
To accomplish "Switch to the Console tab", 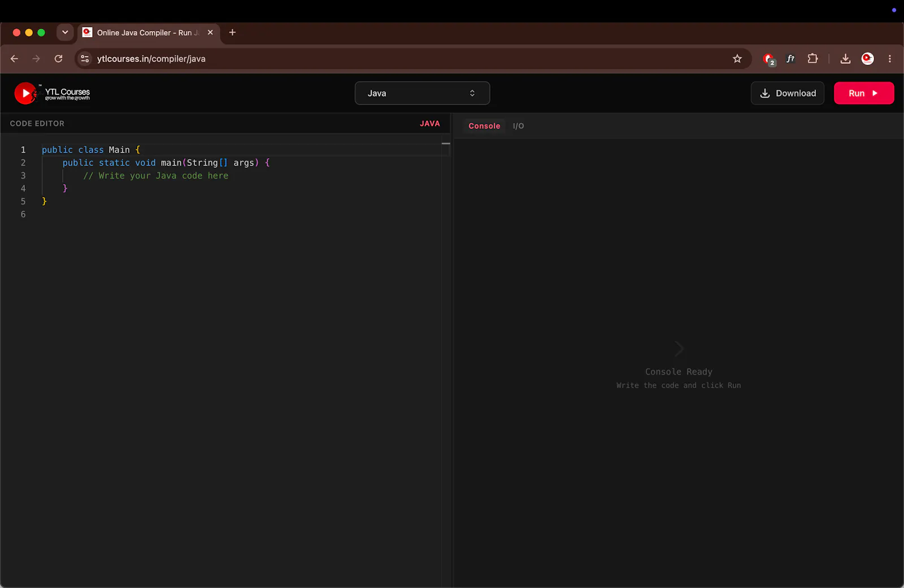I will 484,126.
